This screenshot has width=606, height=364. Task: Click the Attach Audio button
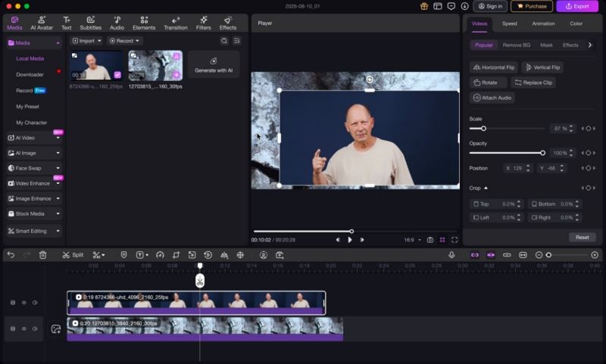[x=492, y=98]
